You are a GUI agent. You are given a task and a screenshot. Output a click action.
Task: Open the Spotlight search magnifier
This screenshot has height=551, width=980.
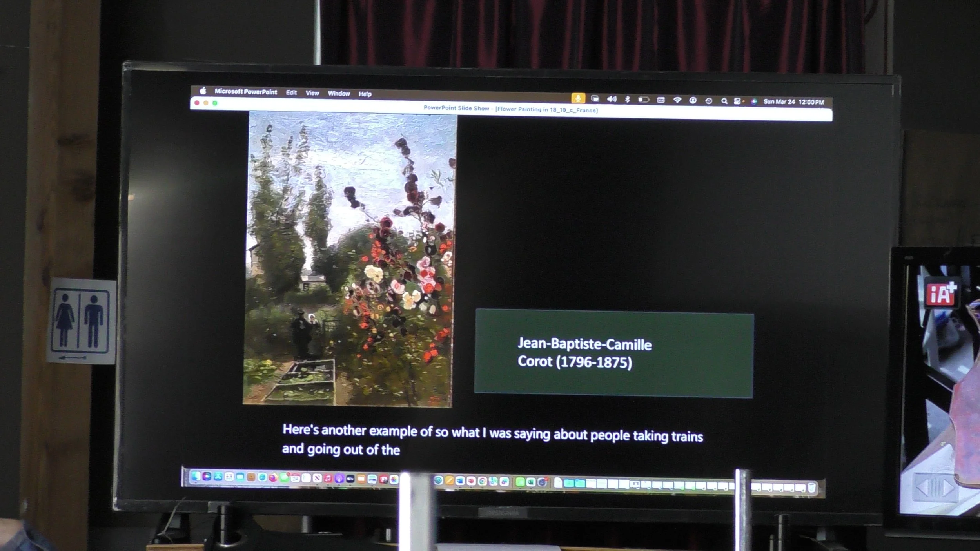(x=724, y=101)
